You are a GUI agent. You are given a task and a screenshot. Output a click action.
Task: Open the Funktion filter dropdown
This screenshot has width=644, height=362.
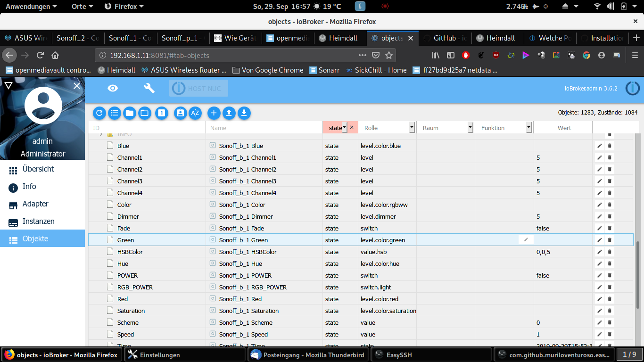pos(528,128)
